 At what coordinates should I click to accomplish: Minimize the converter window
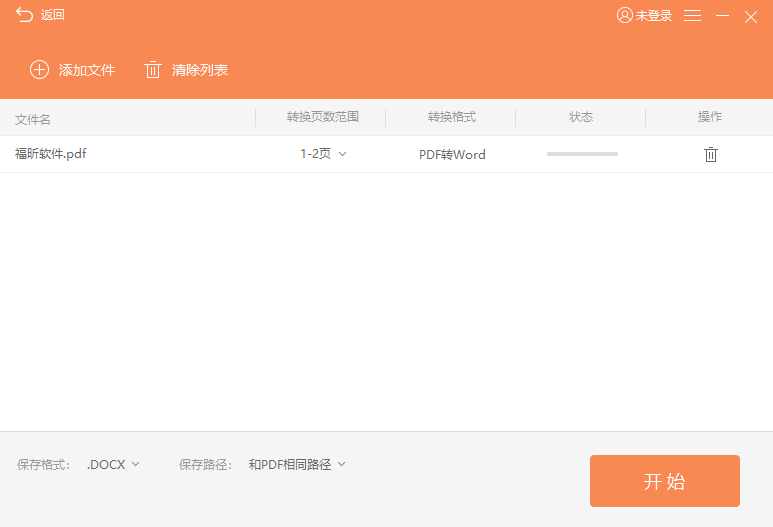tap(722, 16)
